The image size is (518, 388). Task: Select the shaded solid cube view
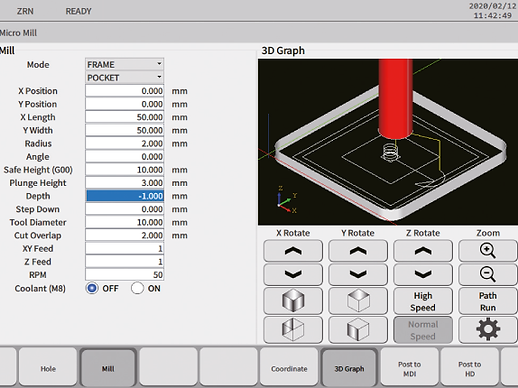(x=293, y=301)
